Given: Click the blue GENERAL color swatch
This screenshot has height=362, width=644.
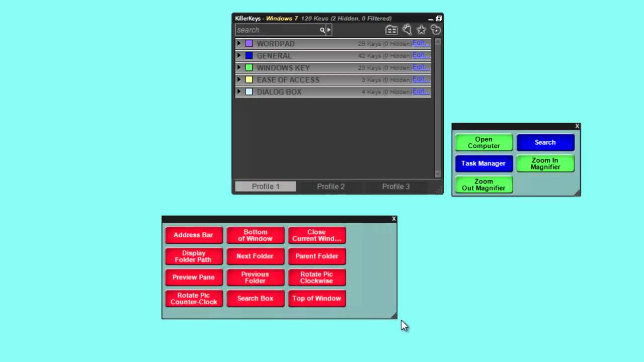Looking at the screenshot, I should coord(249,56).
